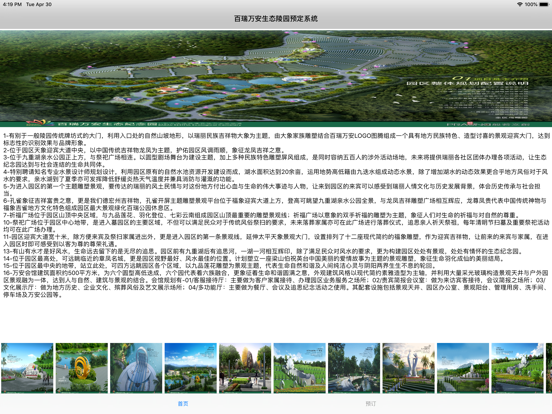Tap line starting 14-位于园区最高处
The image size is (552, 414).
click(x=253, y=258)
